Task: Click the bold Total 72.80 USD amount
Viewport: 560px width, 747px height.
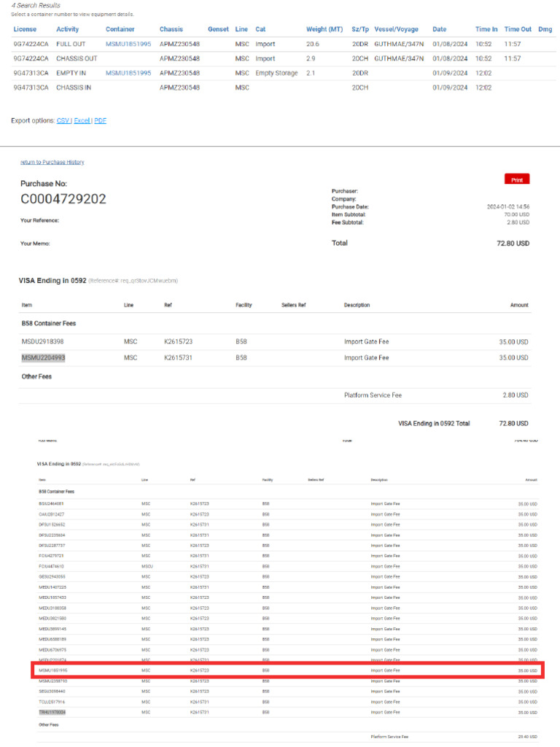Action: coord(513,244)
